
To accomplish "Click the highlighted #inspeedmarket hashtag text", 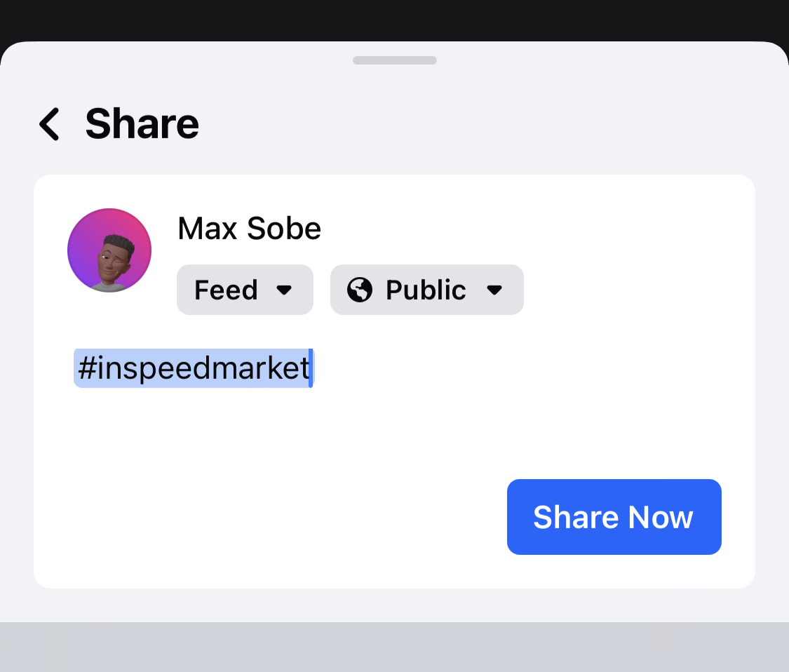I will (193, 368).
